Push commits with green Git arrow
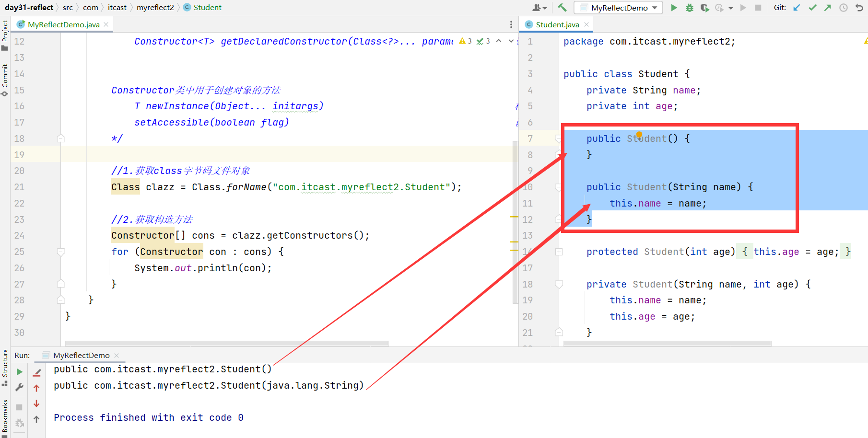868x438 pixels. [x=828, y=8]
